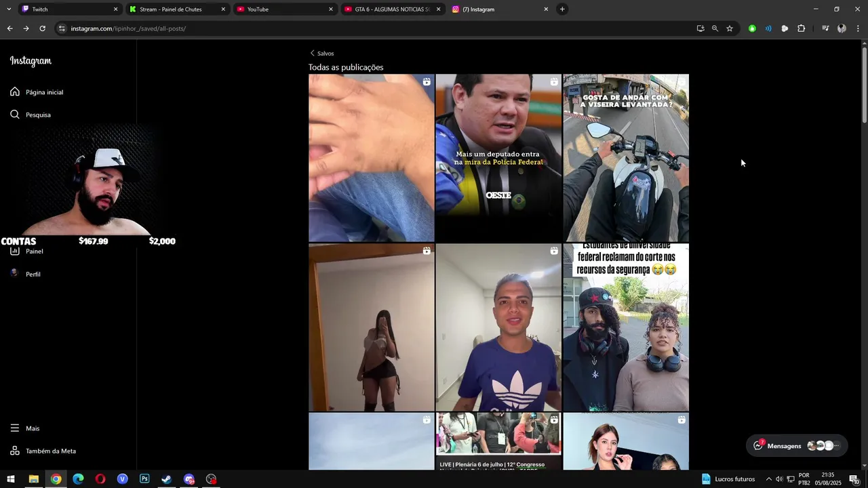Open a new browser tab
This screenshot has height=488, width=868.
pyautogui.click(x=562, y=9)
